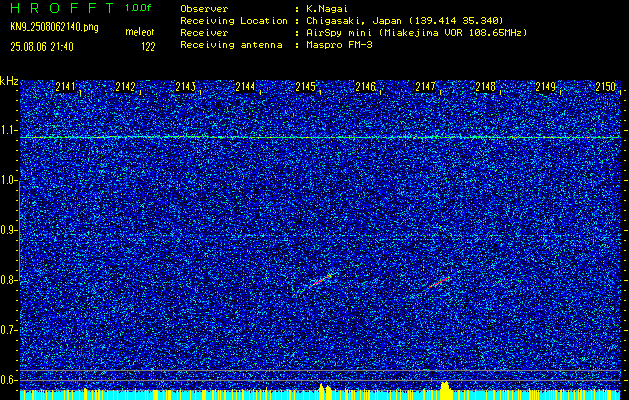Click the 2148 time marker
The image size is (629, 400).
[x=485, y=87]
